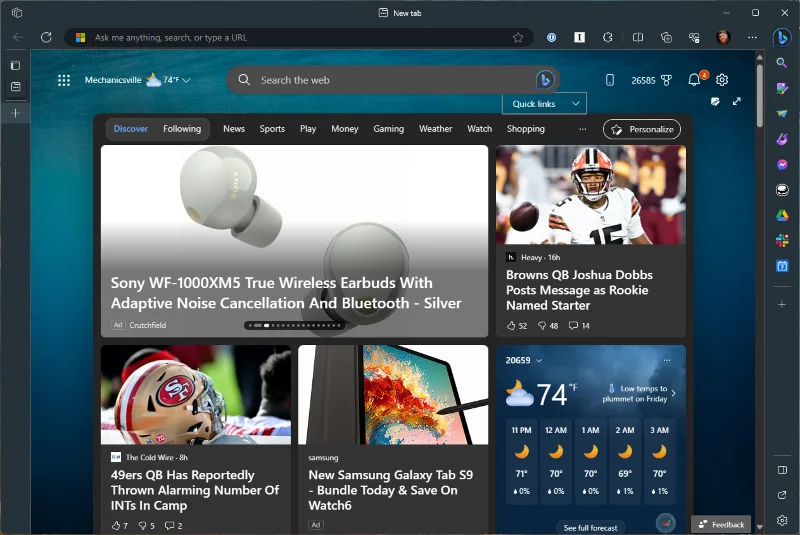Viewport: 800px width, 535px height.
Task: Open page settings gear icon
Action: coord(722,80)
